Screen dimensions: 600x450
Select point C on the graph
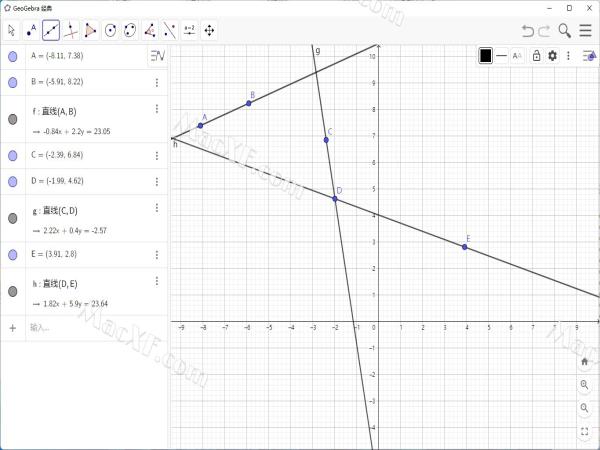tap(326, 140)
